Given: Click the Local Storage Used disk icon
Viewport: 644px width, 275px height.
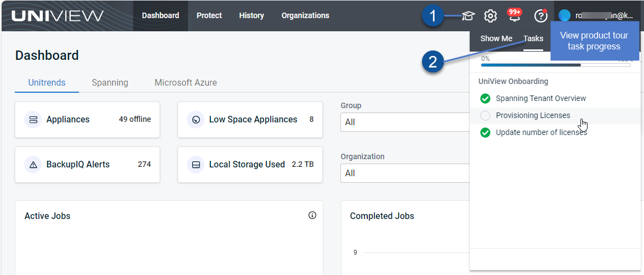Looking at the screenshot, I should click(x=196, y=165).
